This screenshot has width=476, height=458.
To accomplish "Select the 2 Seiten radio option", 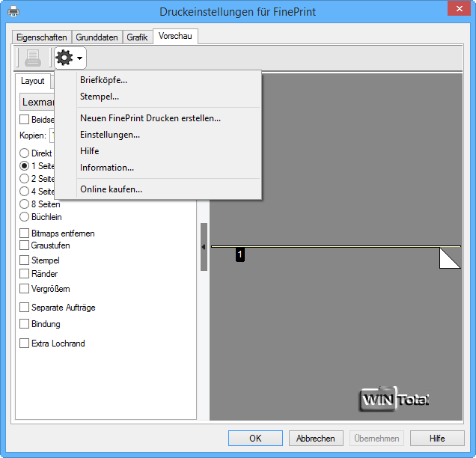I will 24,178.
